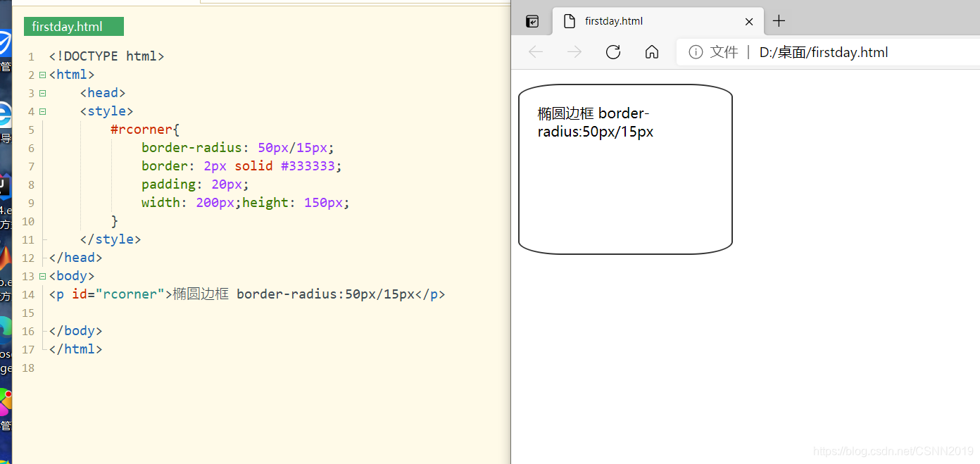
Task: Reload the firstday.html page
Action: 613,52
